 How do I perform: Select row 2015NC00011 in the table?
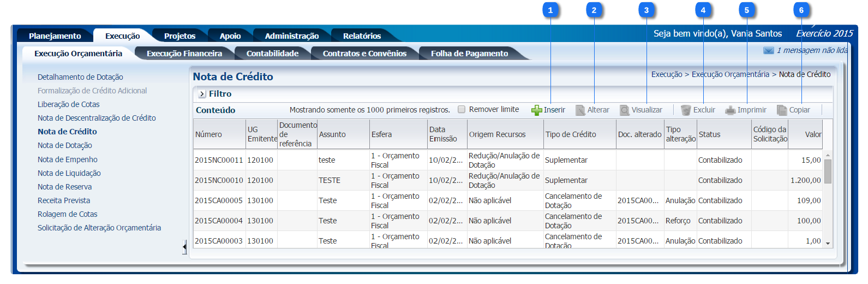tap(219, 160)
